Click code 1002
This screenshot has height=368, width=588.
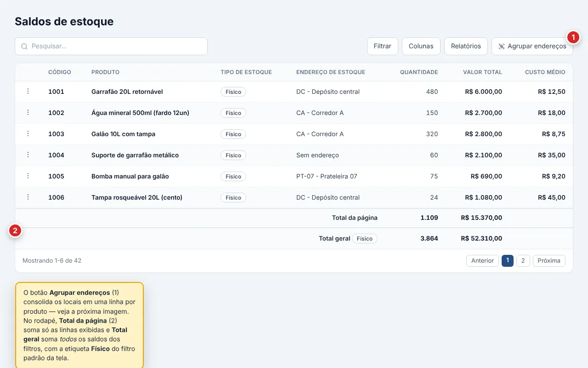56,113
